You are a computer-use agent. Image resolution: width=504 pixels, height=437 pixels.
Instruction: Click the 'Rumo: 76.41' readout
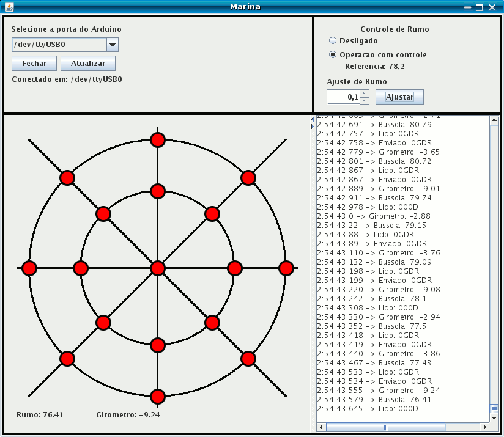coord(40,414)
